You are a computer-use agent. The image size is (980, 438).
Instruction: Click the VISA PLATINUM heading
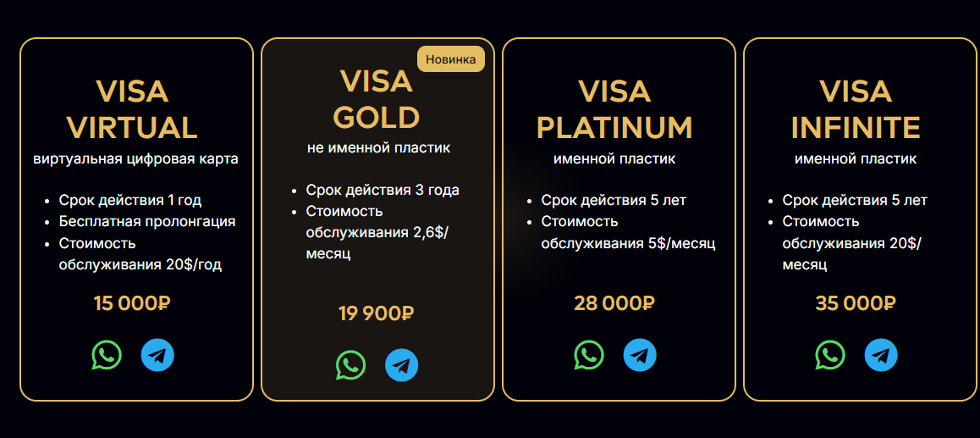[x=614, y=109]
